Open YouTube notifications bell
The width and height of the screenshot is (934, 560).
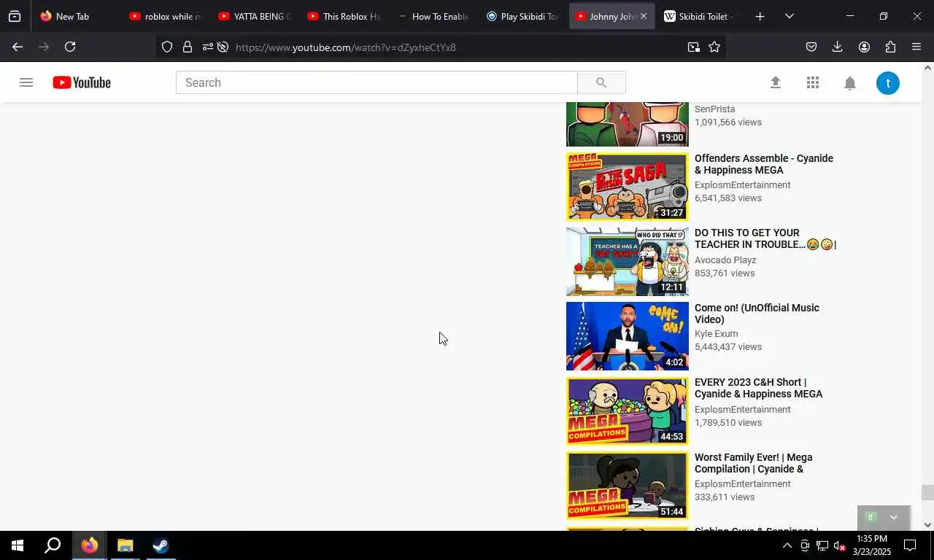850,82
